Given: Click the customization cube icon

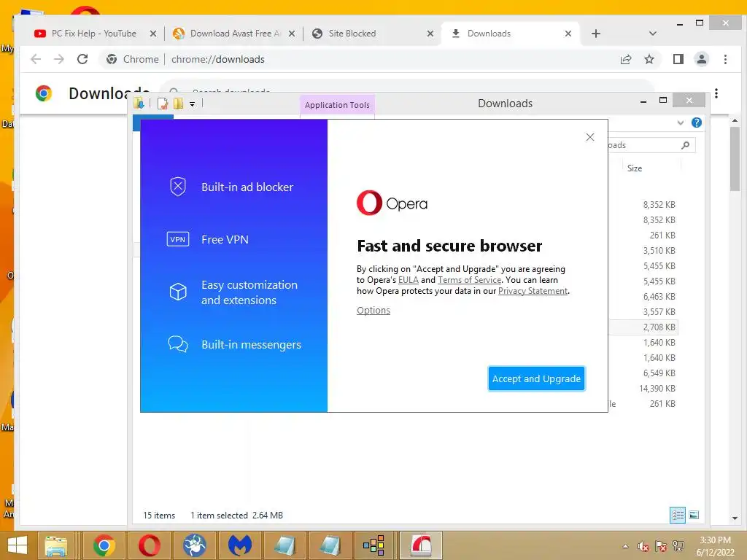Looking at the screenshot, I should 178,292.
